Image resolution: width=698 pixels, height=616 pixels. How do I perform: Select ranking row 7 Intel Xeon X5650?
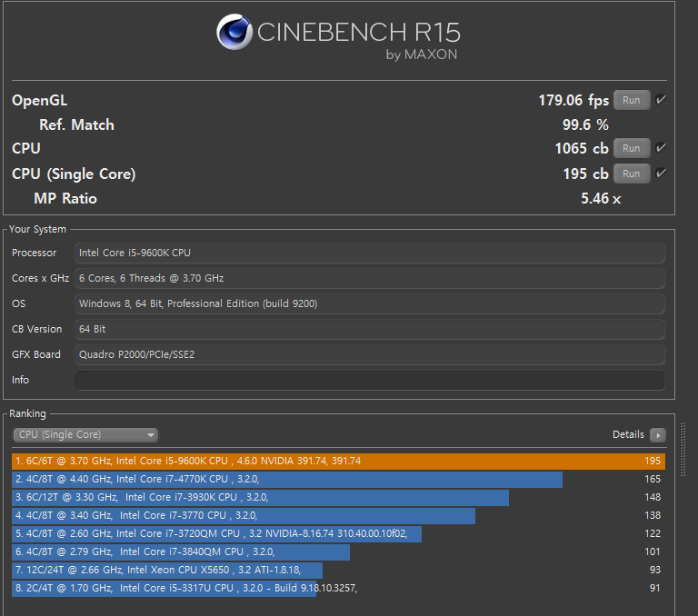tap(338, 571)
